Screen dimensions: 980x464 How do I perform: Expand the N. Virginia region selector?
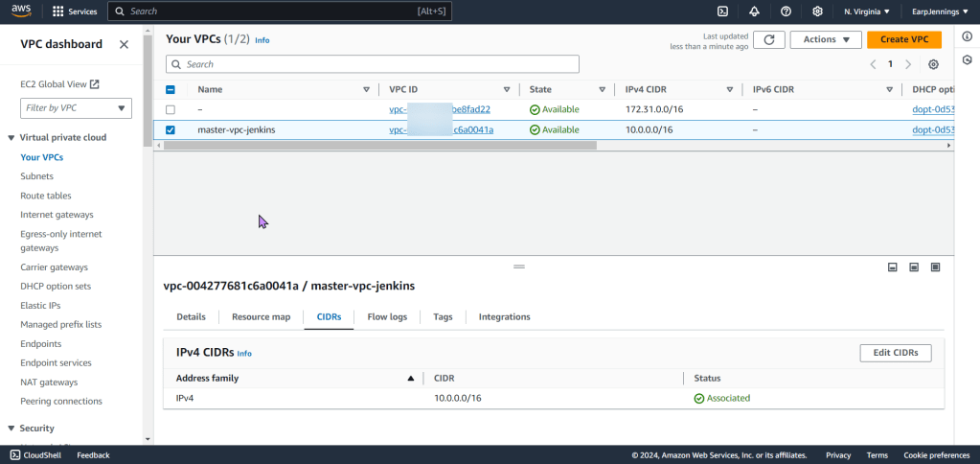tap(866, 12)
